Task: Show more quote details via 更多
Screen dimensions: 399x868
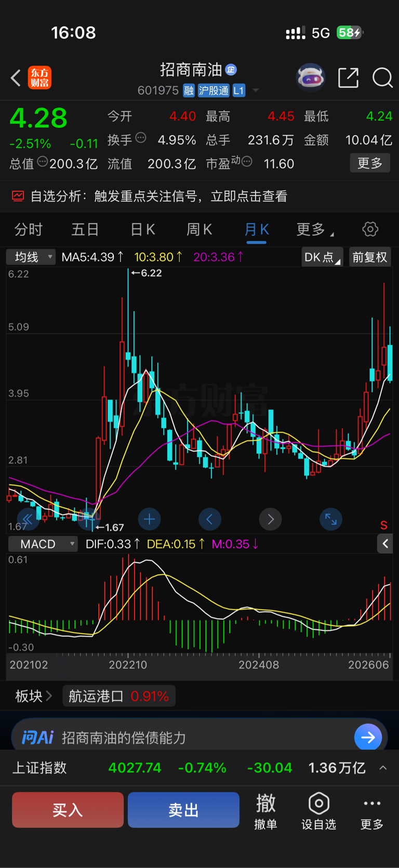Action: click(x=370, y=163)
